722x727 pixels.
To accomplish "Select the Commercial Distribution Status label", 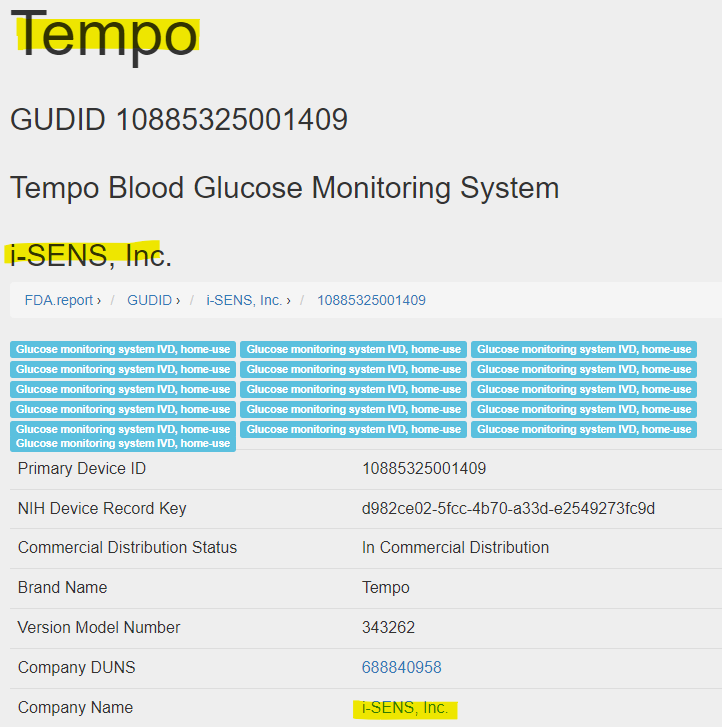I will pyautogui.click(x=127, y=547).
